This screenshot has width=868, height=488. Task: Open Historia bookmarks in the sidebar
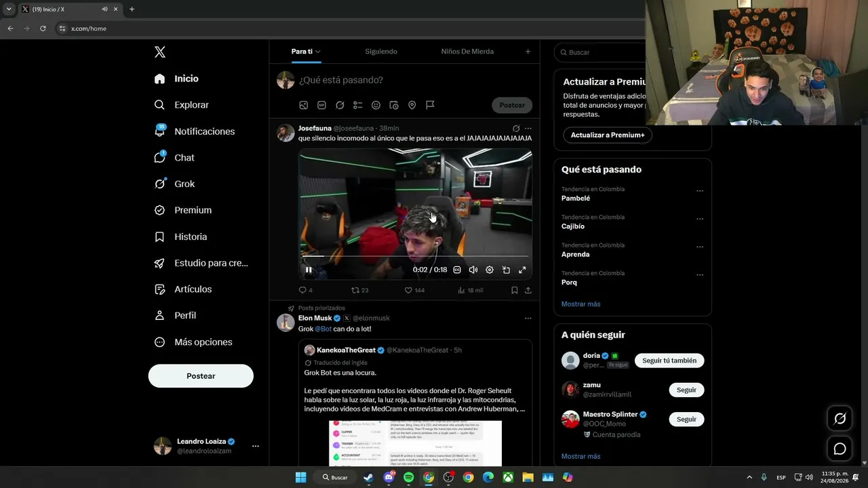[x=180, y=237]
